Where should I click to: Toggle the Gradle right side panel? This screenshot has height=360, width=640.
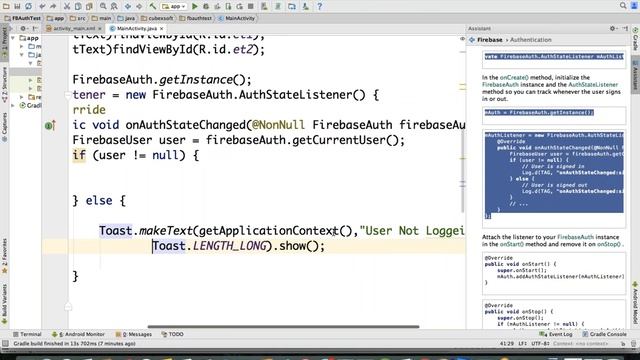point(636,39)
